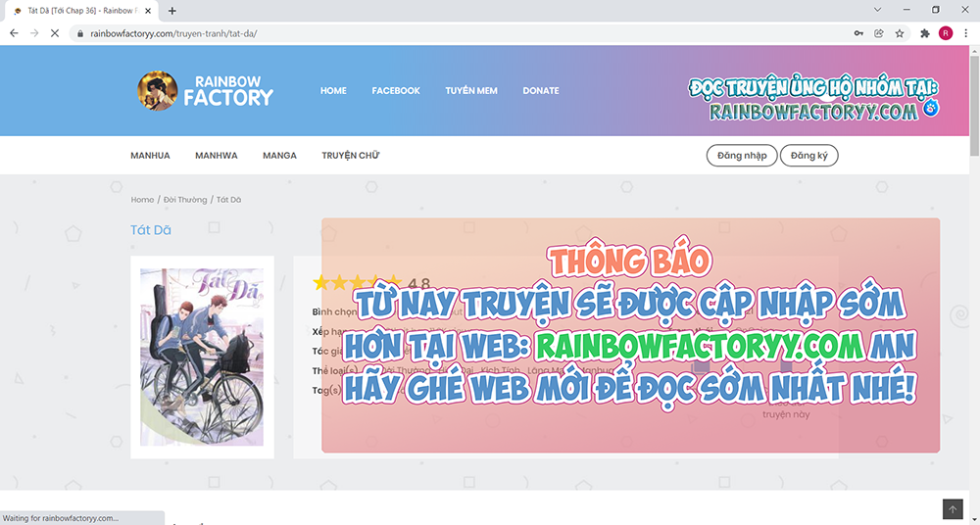
Task: View site information padlock icon
Action: [80, 32]
